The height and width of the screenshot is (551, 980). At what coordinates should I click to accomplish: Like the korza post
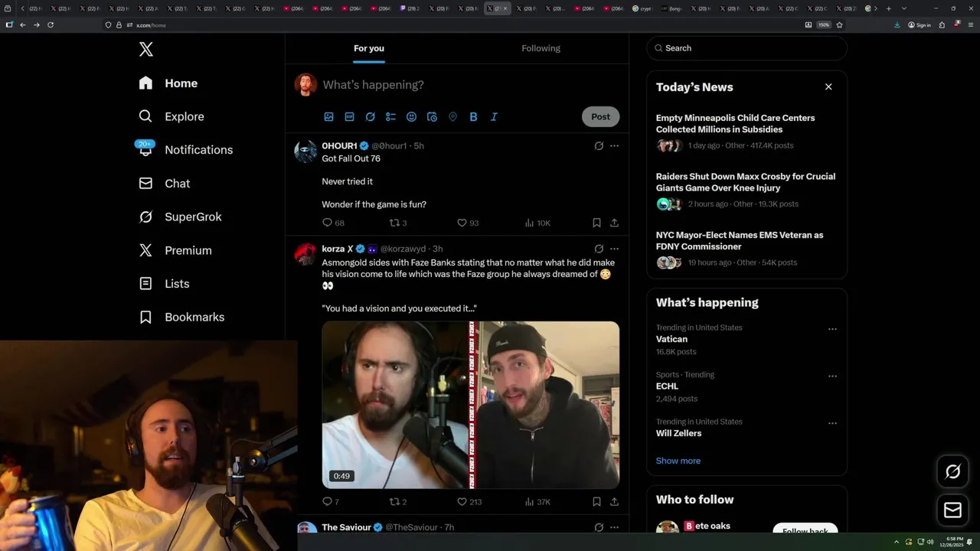(x=469, y=502)
